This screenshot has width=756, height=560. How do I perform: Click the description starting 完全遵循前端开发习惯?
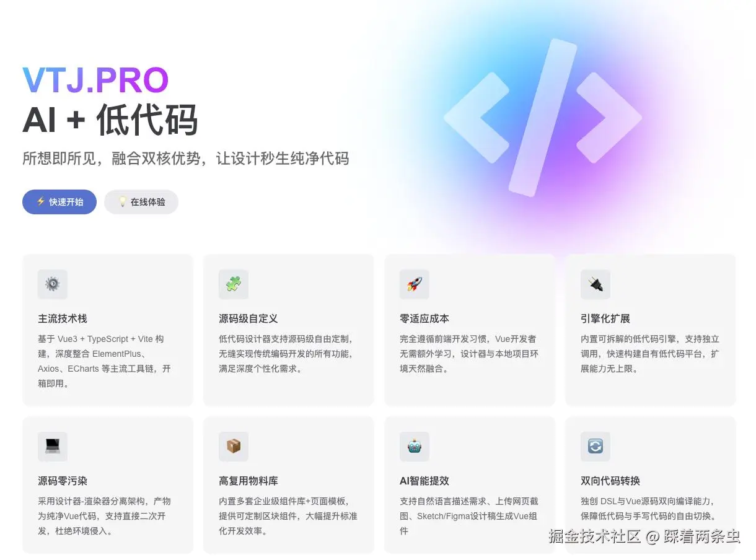coord(469,354)
